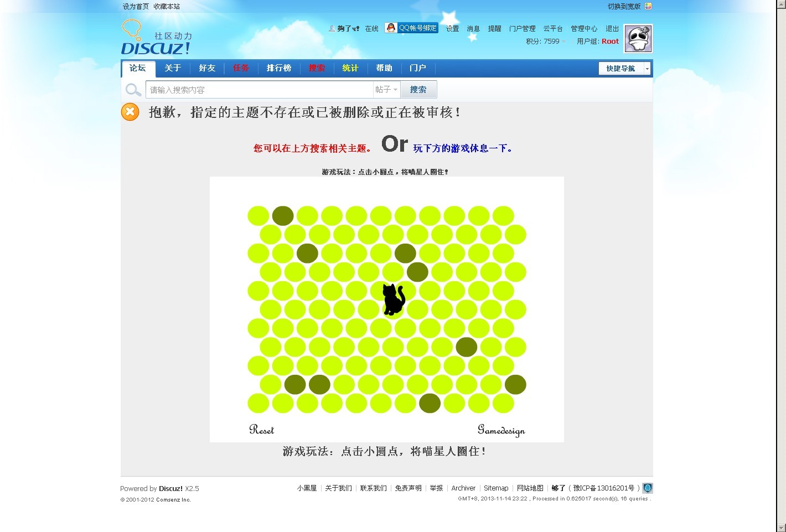Expand the 积分 7599 dropdown arrow
The height and width of the screenshot is (532, 786).
point(564,42)
